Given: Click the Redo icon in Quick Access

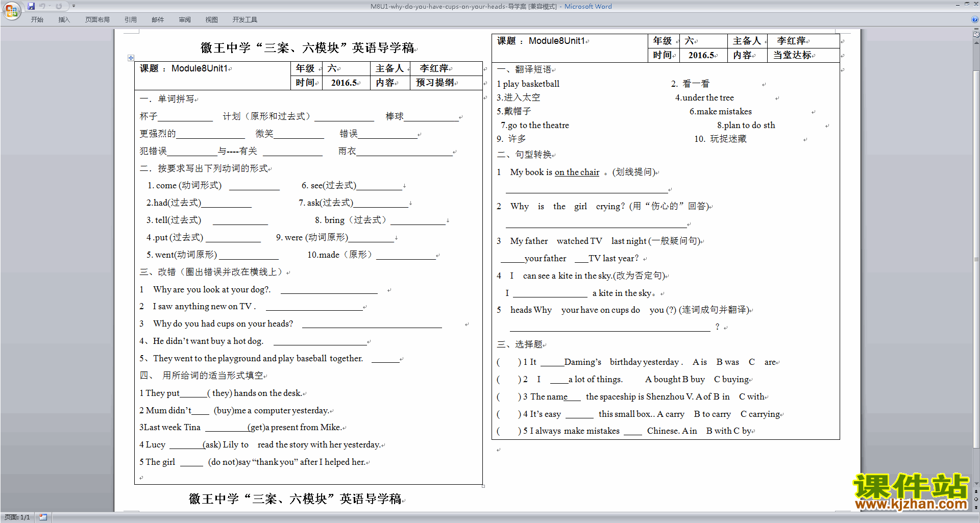Looking at the screenshot, I should click(x=59, y=6).
